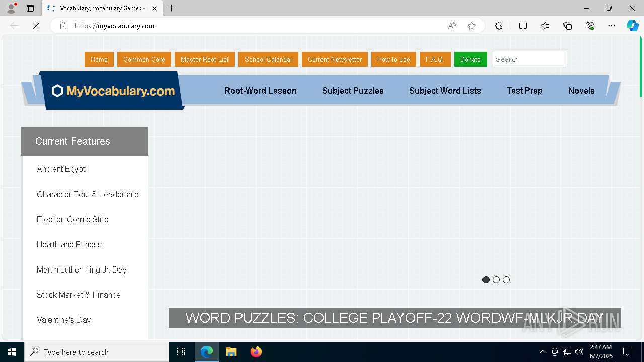Open File Explorer from the taskbar

(231, 352)
